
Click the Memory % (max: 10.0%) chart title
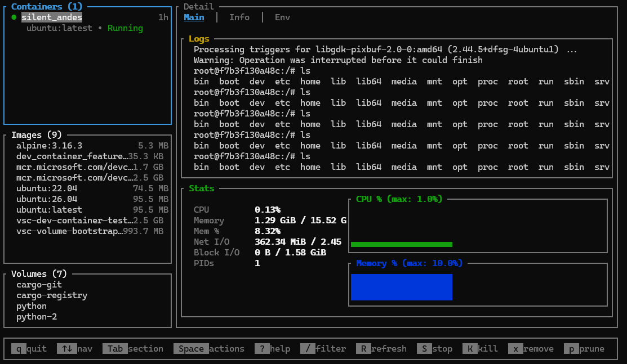(409, 263)
